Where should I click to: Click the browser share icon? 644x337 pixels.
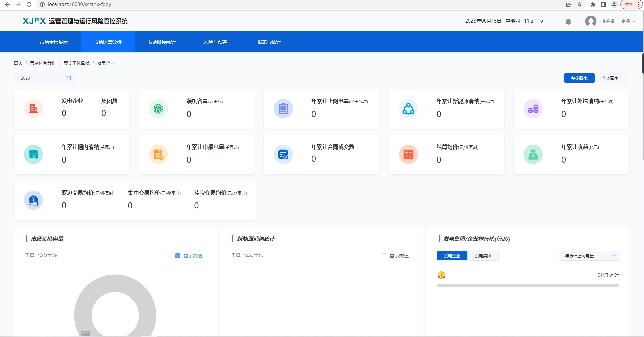pyautogui.click(x=569, y=4)
